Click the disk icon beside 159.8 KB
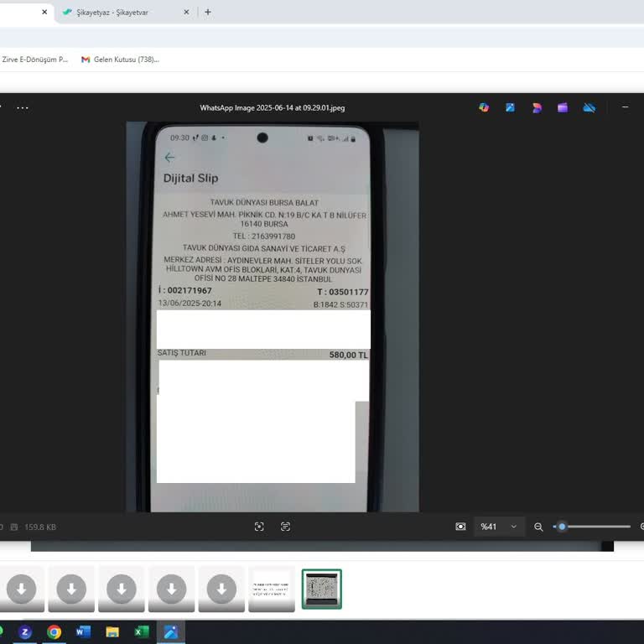The height and width of the screenshot is (644, 644). coord(14,527)
